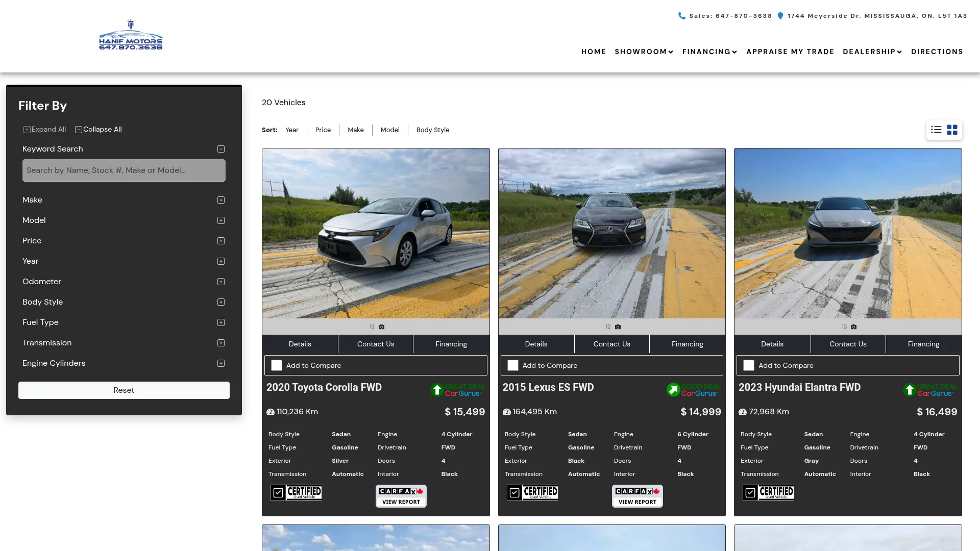
Task: Open the Financing dropdown menu
Action: (710, 52)
